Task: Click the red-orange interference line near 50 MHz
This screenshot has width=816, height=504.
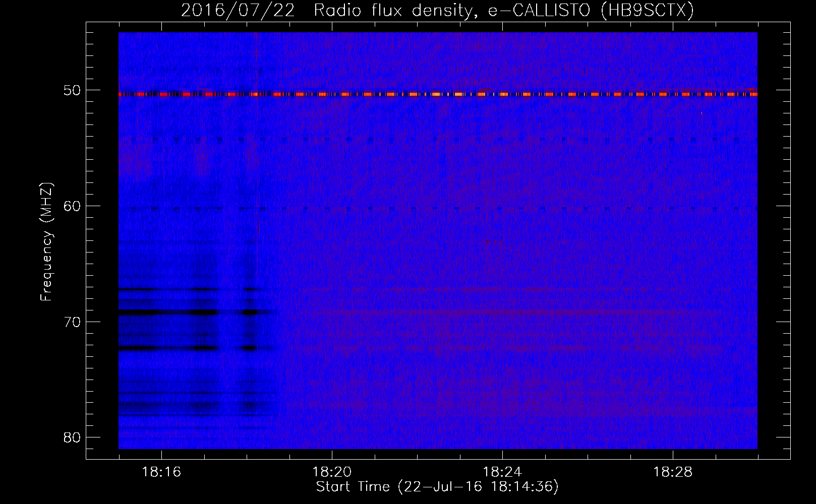Action: coord(438,94)
